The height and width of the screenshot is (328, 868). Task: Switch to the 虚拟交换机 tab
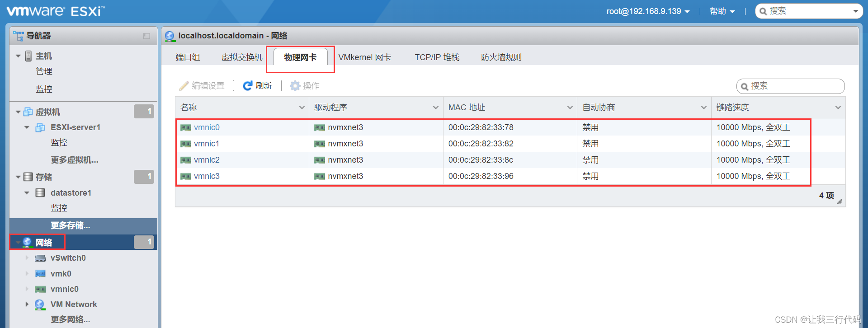tap(242, 57)
